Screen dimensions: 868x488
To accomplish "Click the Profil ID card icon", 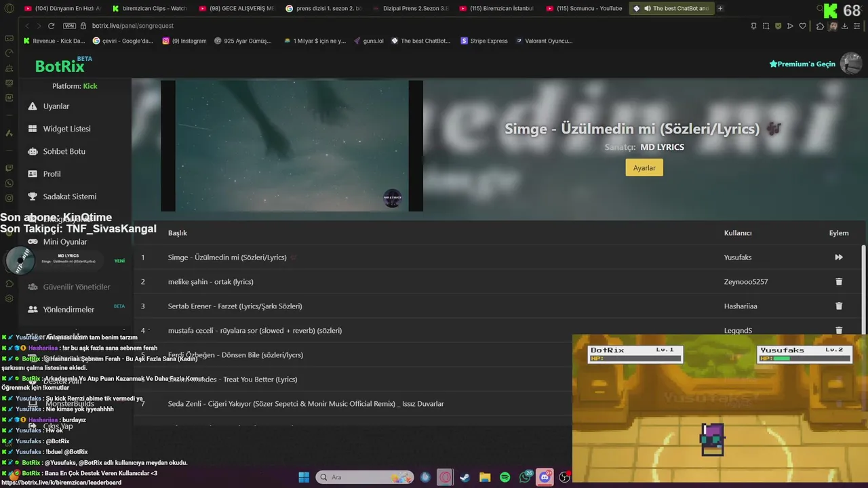I will tap(33, 174).
